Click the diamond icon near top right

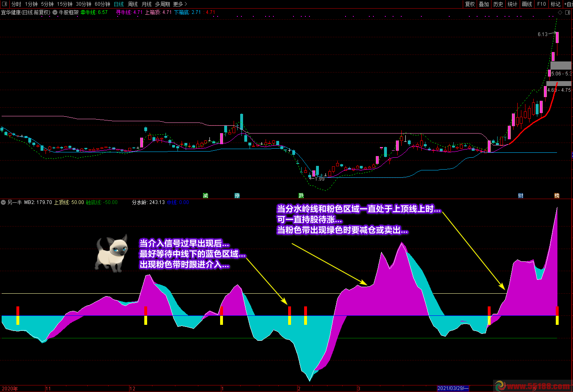pyautogui.click(x=560, y=12)
